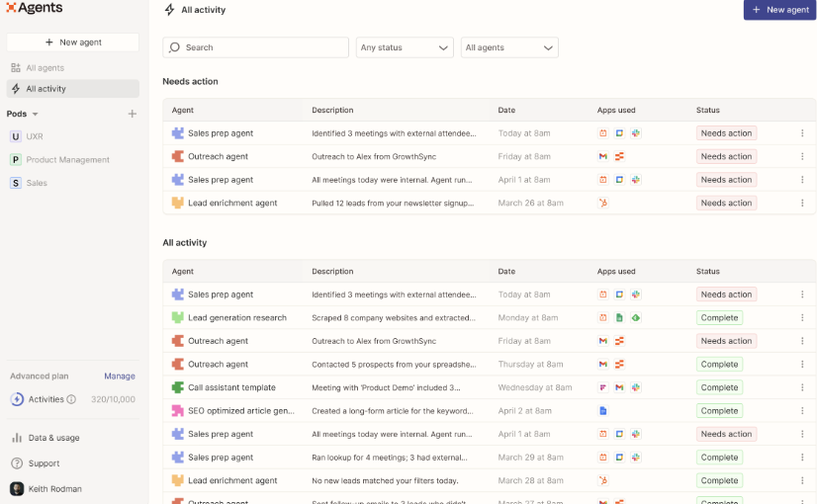This screenshot has width=817, height=504.
Task: Click SEO optimized article pink puzzle icon
Action: coord(178,411)
